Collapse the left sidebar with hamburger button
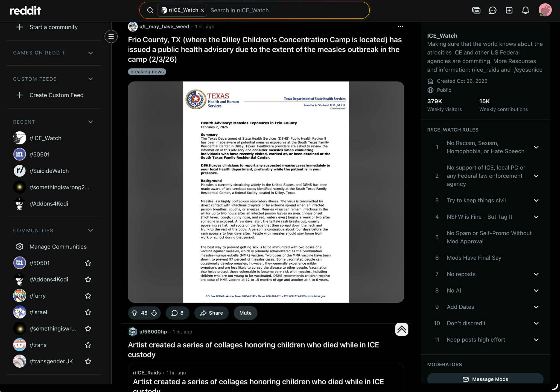Screen dimensions: 560x392 tap(111, 36)
